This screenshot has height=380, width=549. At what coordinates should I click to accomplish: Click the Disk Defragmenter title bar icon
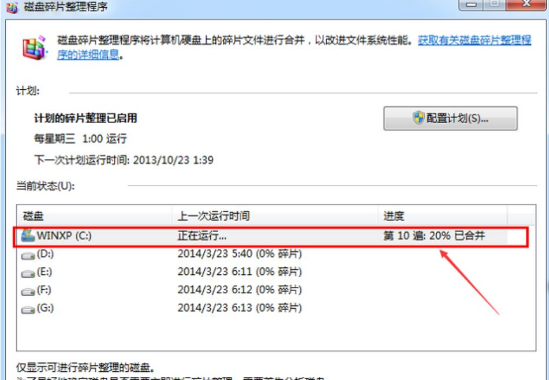[12, 7]
